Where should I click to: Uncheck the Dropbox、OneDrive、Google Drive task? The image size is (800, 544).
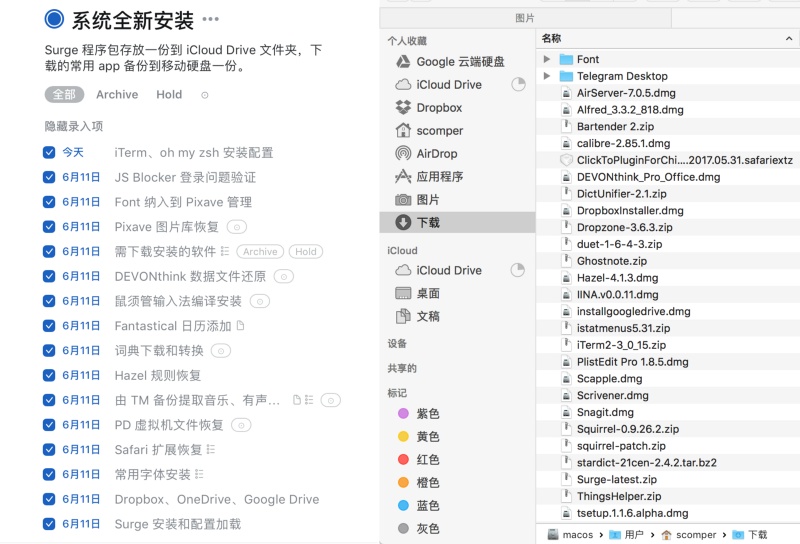[49, 499]
